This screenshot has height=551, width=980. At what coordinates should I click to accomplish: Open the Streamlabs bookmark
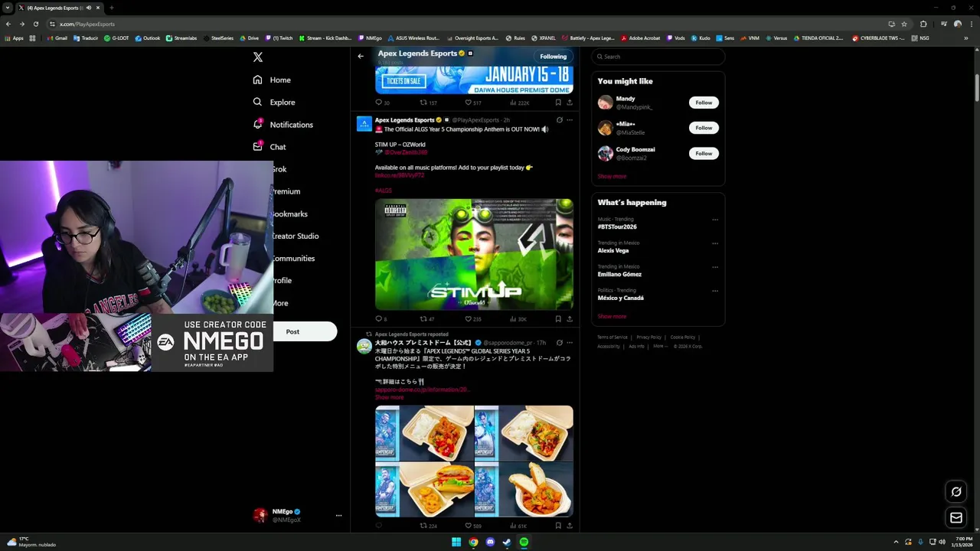pyautogui.click(x=181, y=37)
